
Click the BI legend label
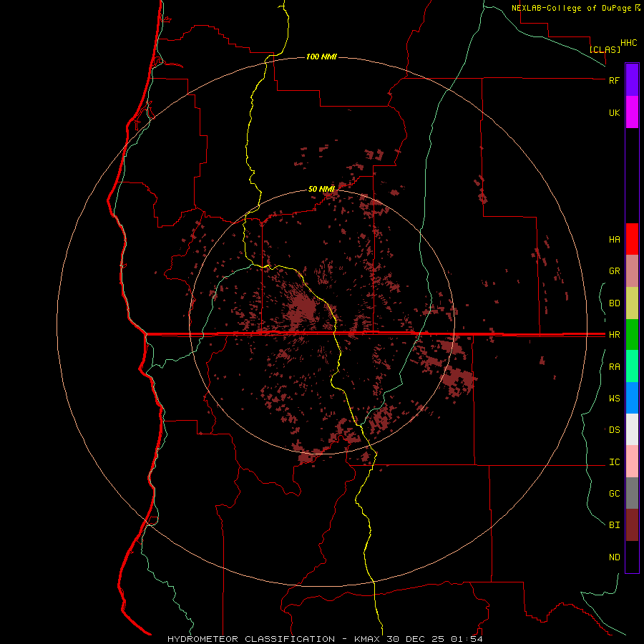pos(614,525)
